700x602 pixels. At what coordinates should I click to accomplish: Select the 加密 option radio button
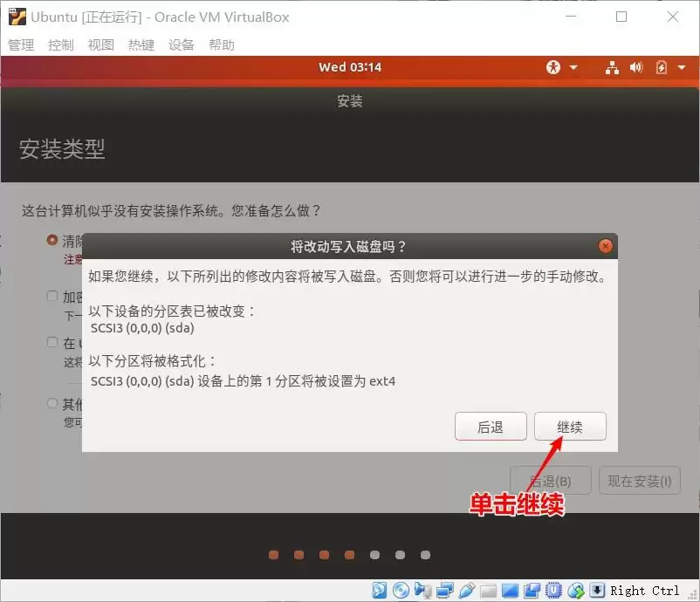pos(51,296)
